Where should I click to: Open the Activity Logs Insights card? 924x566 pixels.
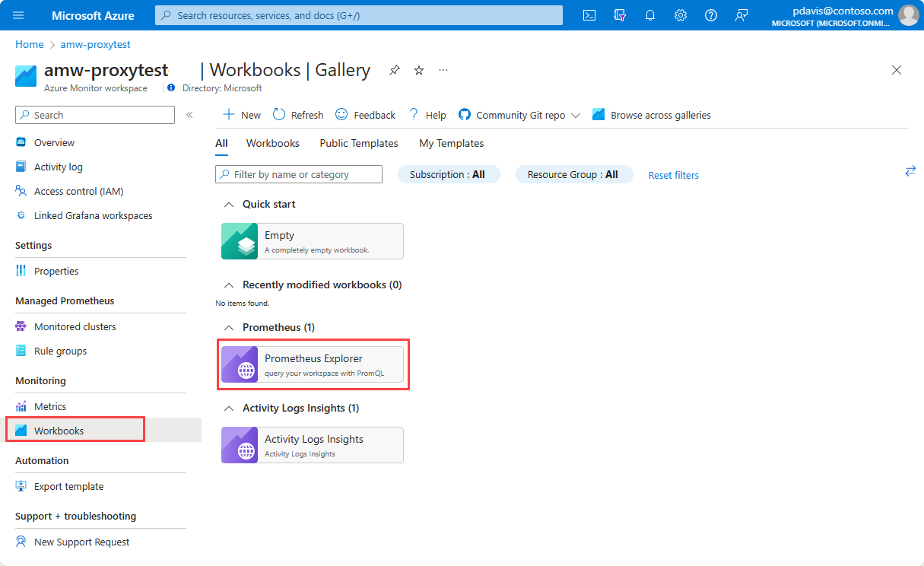tap(313, 445)
